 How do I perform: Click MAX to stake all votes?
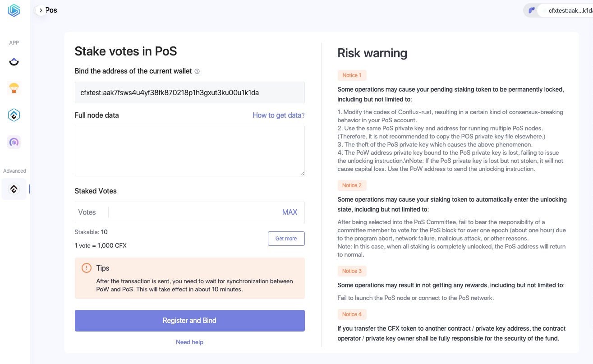click(290, 212)
